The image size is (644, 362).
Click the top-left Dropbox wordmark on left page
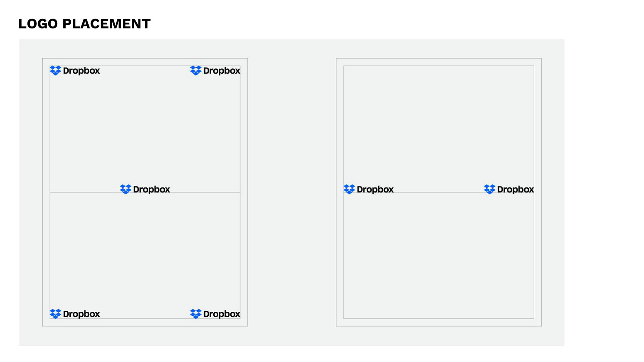click(82, 71)
